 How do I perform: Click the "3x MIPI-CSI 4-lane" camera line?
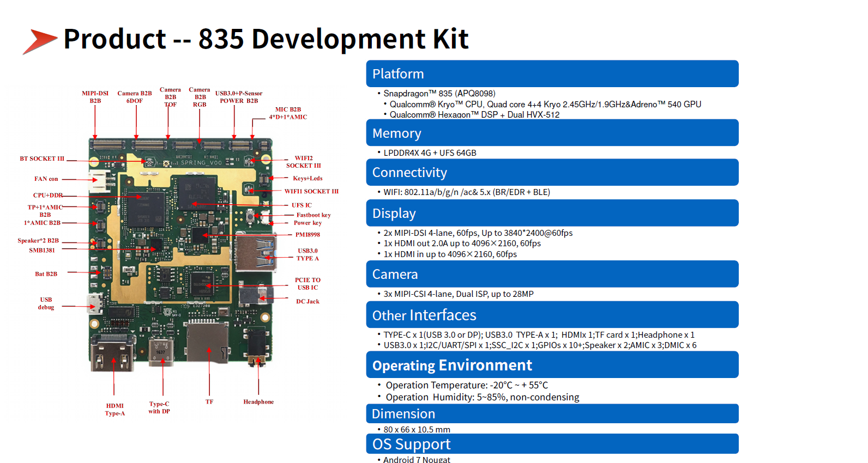459,294
